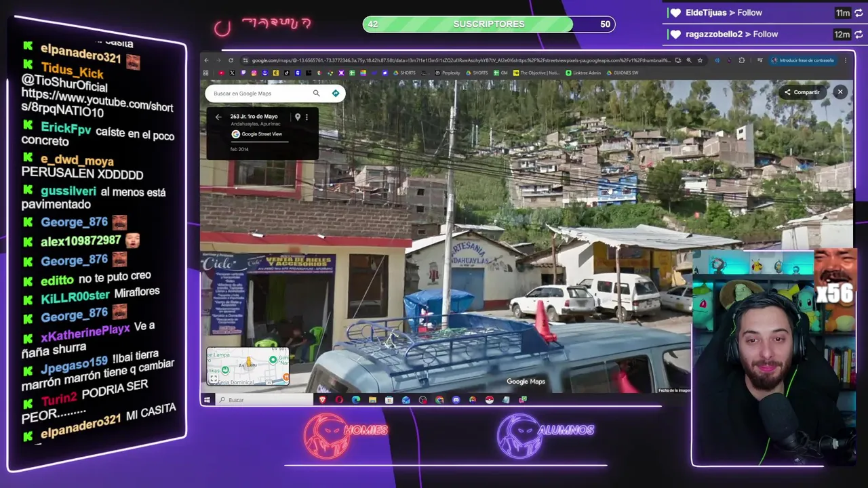Click username gussilveri in chat
Image resolution: width=868 pixels, height=488 pixels.
(68, 192)
